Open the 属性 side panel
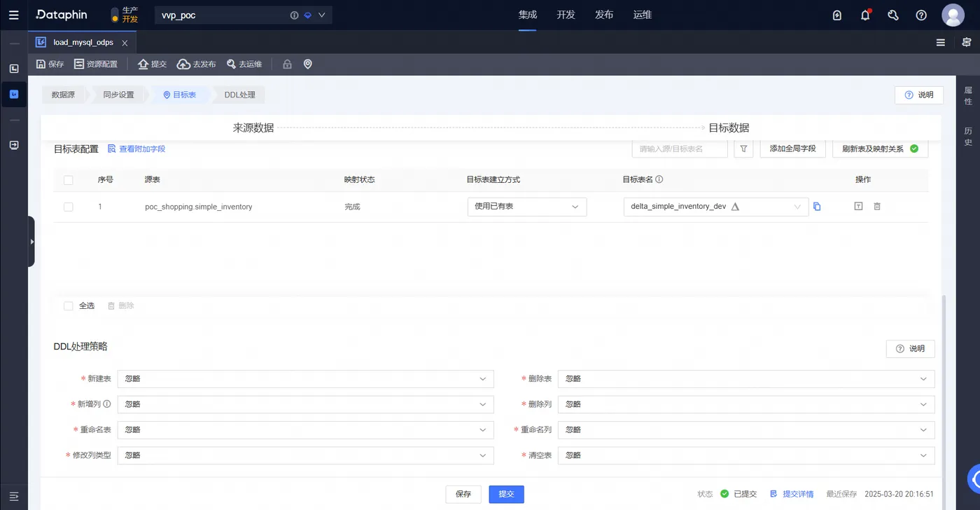Screen dimensions: 980x510 pyautogui.click(x=968, y=96)
